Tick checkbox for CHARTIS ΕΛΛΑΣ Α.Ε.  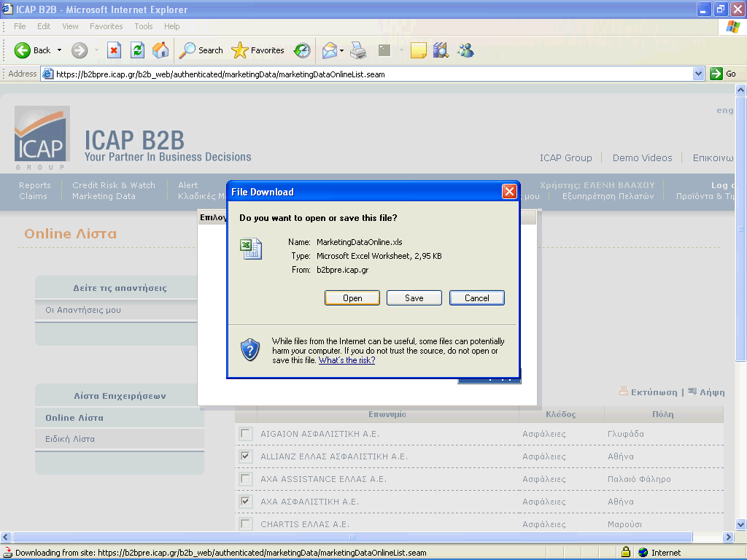(245, 524)
